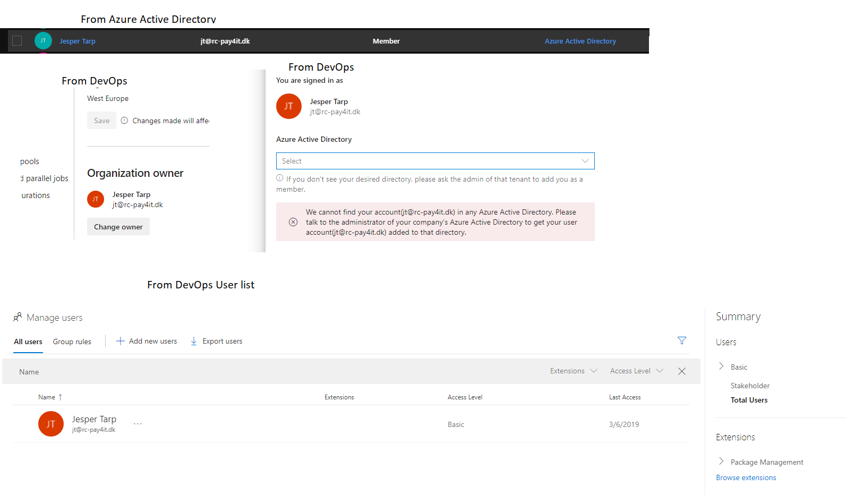This screenshot has height=504, width=846.
Task: Open the Jesper Tarp link in Azure AD
Action: tap(78, 41)
